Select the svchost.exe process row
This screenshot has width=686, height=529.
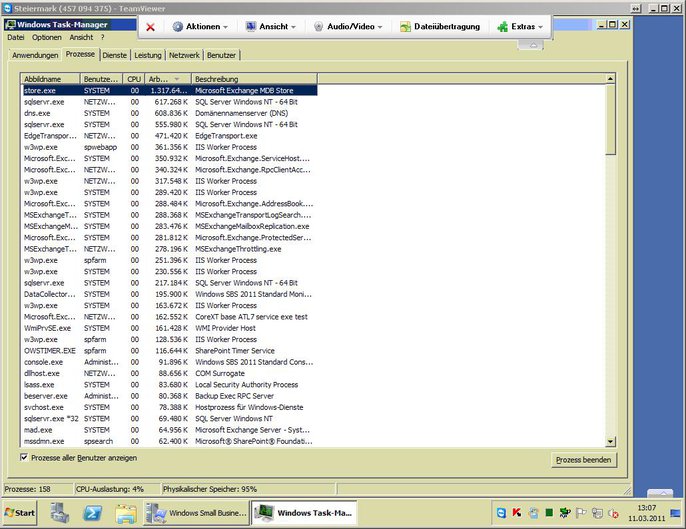coord(170,407)
